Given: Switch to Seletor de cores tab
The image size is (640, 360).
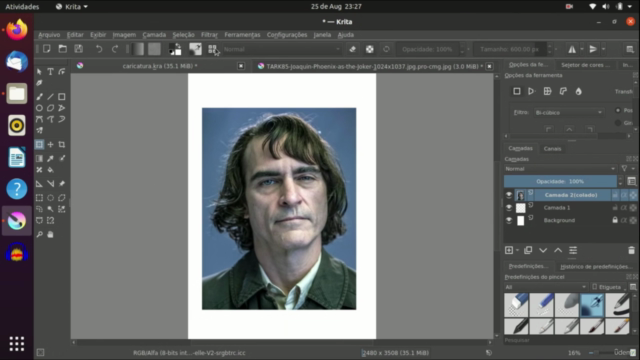Looking at the screenshot, I should 585,65.
